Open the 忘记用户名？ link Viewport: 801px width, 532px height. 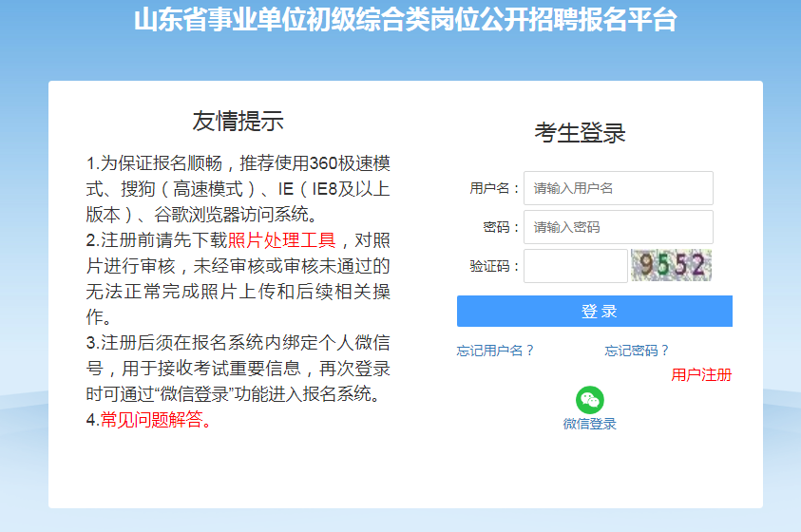tap(495, 351)
